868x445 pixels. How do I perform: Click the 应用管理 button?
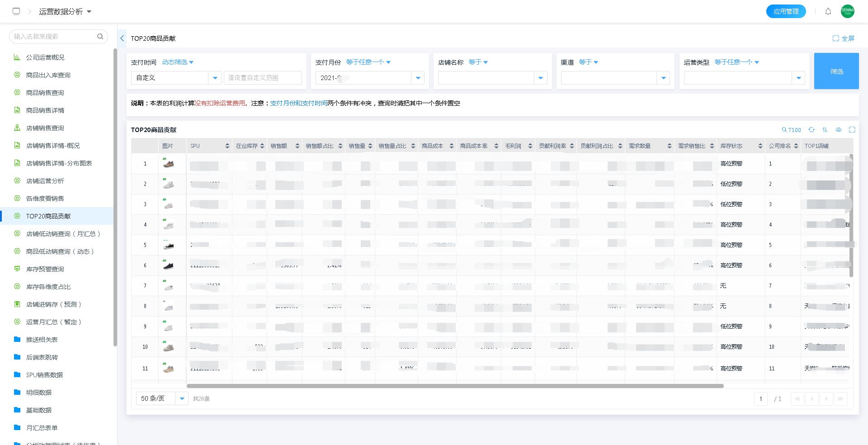pyautogui.click(x=786, y=11)
